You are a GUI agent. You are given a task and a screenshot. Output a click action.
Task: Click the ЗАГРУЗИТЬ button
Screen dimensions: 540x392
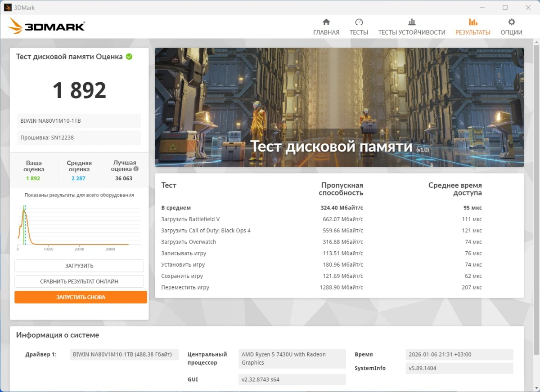[x=79, y=266]
